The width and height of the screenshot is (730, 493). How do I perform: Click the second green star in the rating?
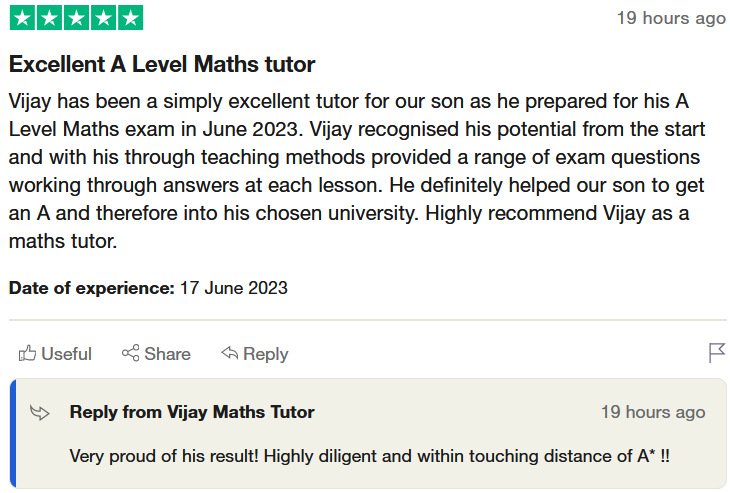49,18
